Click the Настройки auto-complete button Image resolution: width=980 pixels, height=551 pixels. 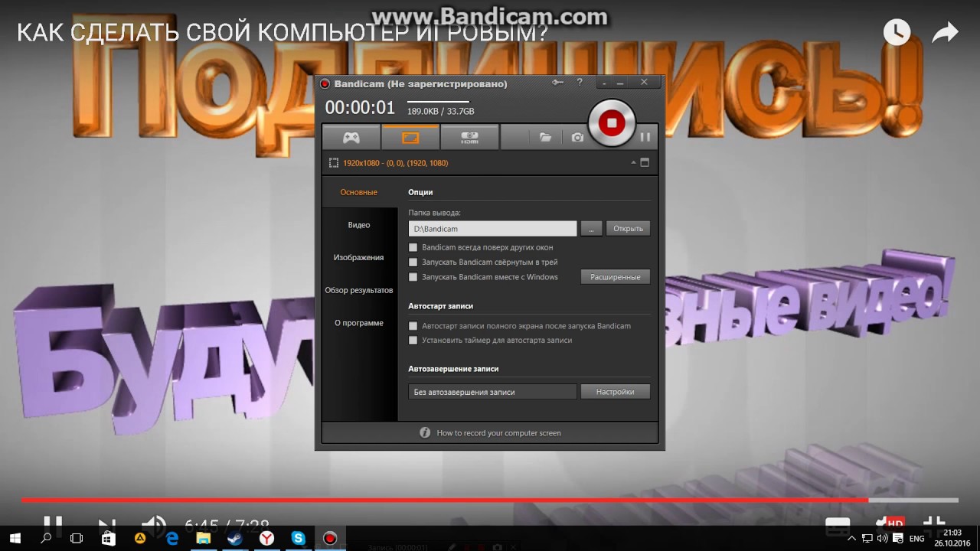(x=616, y=391)
